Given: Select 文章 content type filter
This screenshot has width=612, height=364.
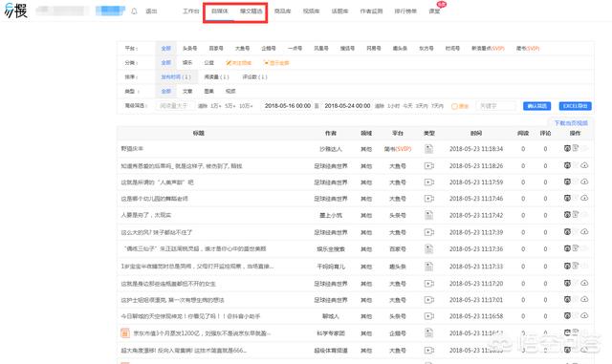Looking at the screenshot, I should (x=187, y=91).
